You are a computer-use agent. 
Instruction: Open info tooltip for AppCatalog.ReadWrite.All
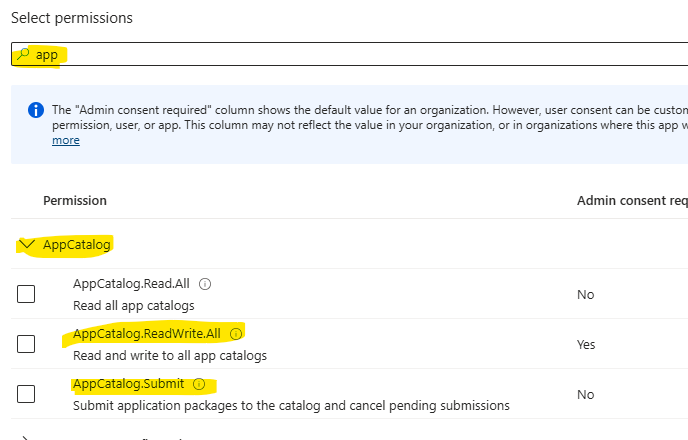(236, 334)
